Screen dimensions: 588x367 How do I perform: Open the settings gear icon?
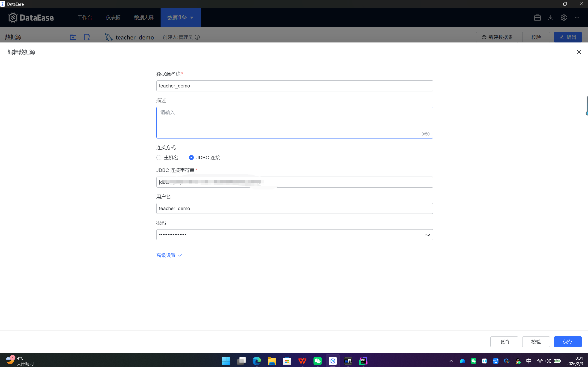(x=564, y=18)
